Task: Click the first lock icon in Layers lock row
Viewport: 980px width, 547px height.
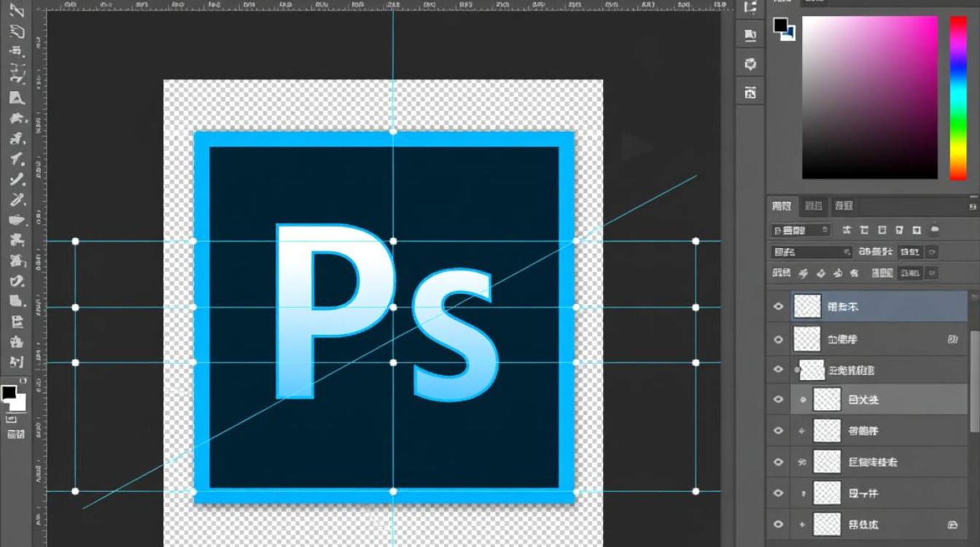Action: [x=804, y=273]
